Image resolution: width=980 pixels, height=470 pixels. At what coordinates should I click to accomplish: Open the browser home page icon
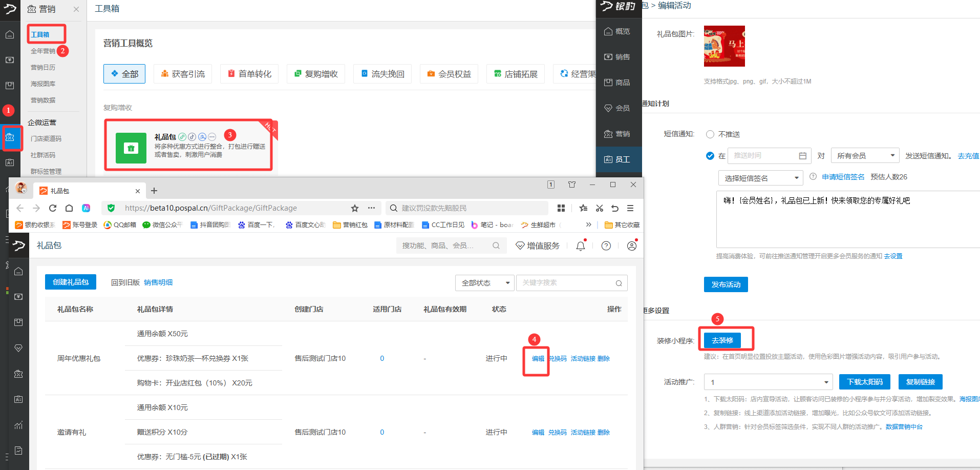(x=69, y=208)
